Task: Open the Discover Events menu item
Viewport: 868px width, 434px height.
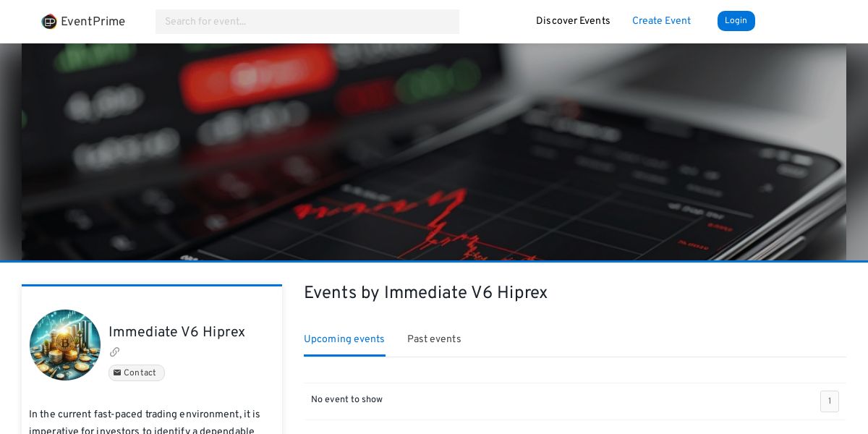Action: [573, 21]
